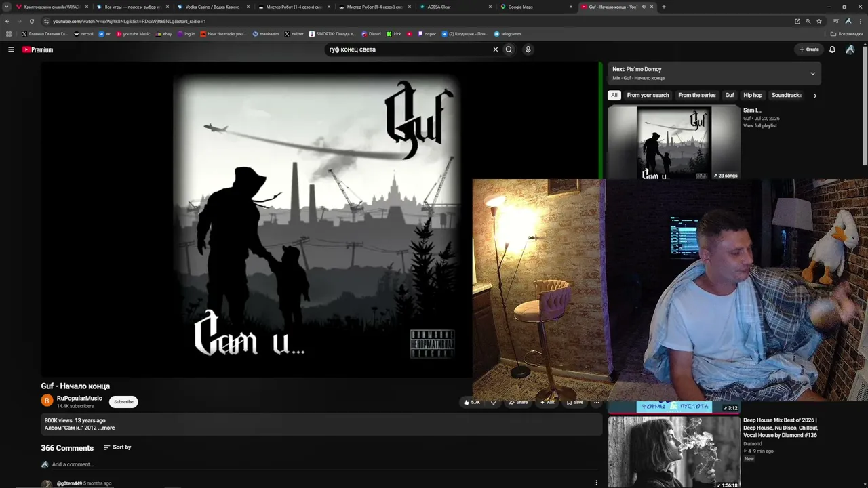Select the All filter chip
The height and width of the screenshot is (488, 868).
pos(614,96)
